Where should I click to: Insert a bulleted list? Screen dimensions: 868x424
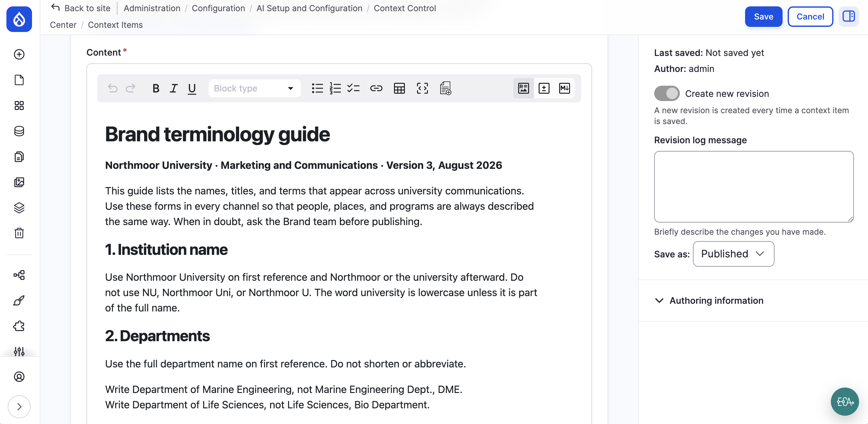click(x=317, y=88)
